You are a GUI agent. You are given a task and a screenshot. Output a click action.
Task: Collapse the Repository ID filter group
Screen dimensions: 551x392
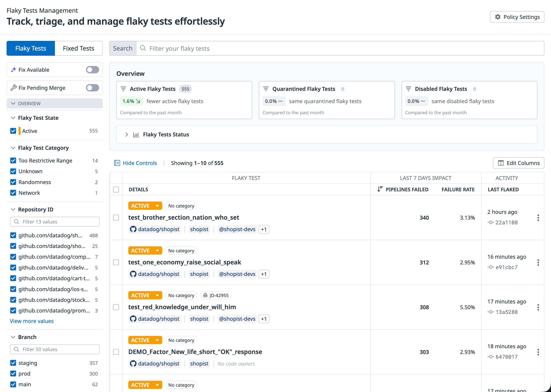click(13, 209)
